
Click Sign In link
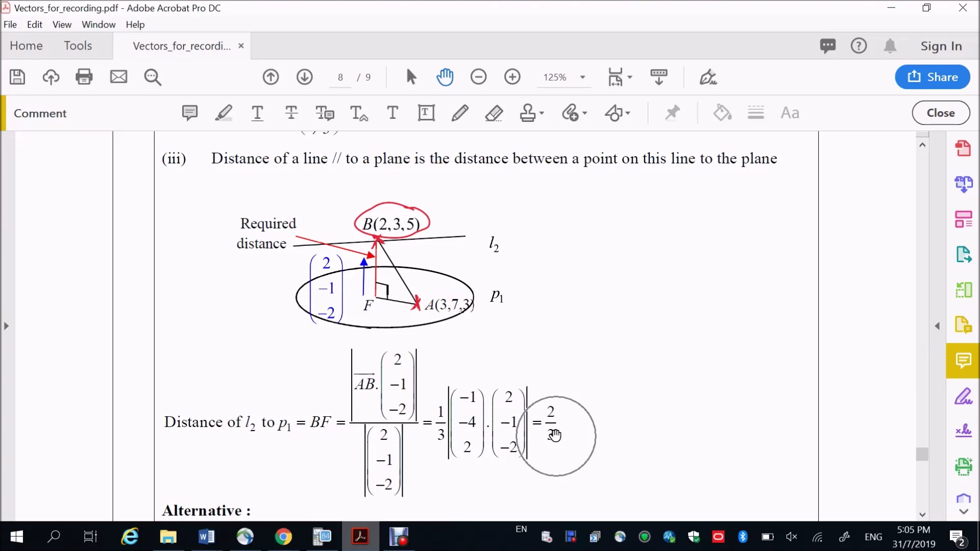[941, 46]
